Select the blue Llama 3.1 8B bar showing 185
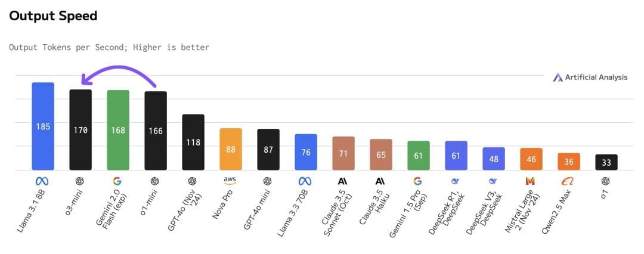The image size is (644, 254). coord(43,126)
